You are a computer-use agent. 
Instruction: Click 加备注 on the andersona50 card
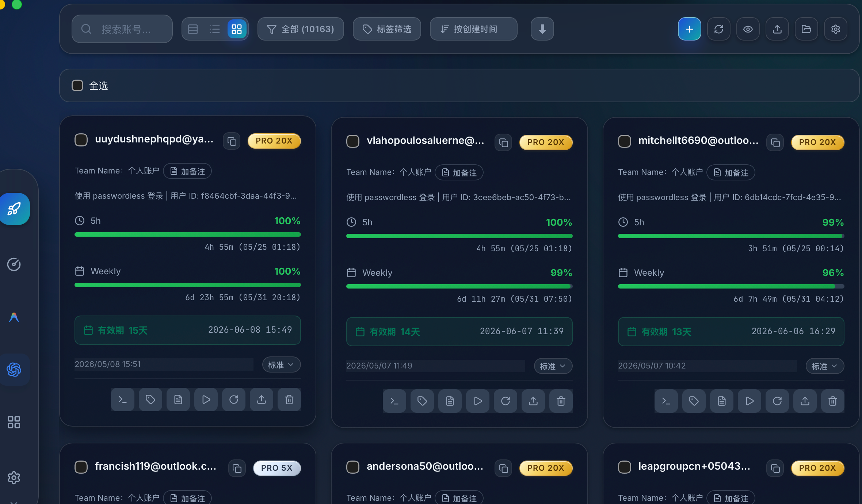point(459,498)
